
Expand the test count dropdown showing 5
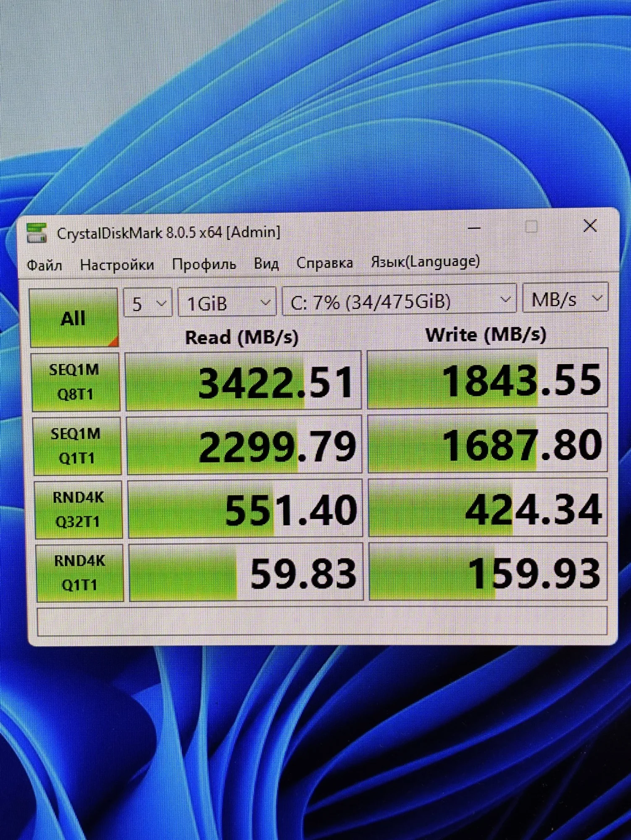point(148,303)
